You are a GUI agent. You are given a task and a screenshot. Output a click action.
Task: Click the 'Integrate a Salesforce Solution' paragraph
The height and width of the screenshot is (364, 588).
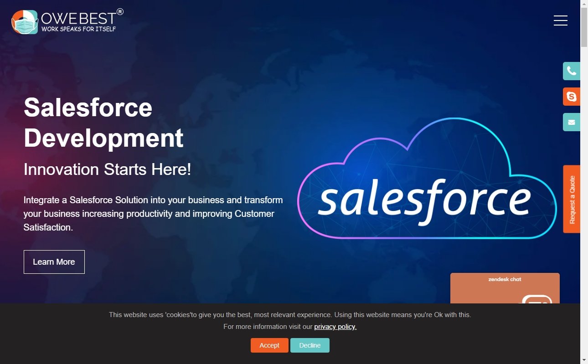click(153, 214)
